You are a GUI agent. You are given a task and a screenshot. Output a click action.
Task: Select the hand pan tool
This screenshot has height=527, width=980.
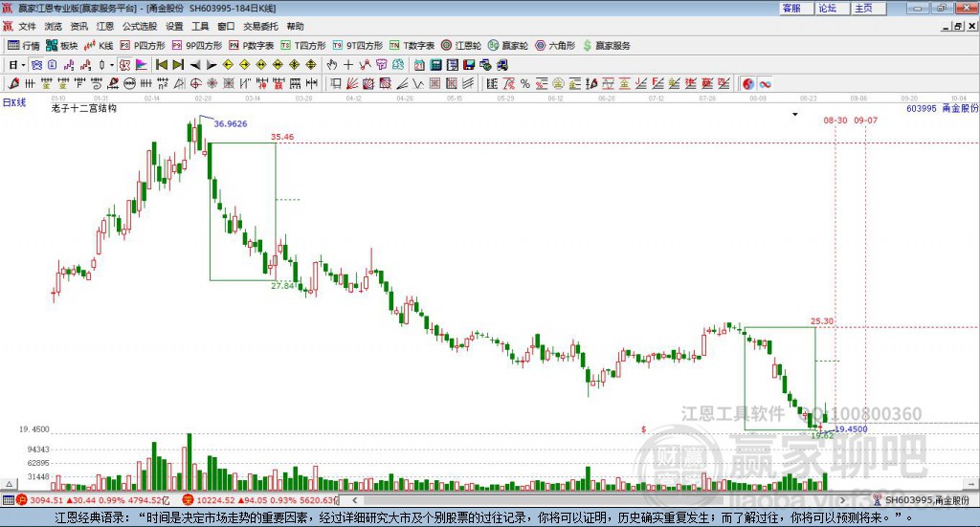click(x=332, y=65)
